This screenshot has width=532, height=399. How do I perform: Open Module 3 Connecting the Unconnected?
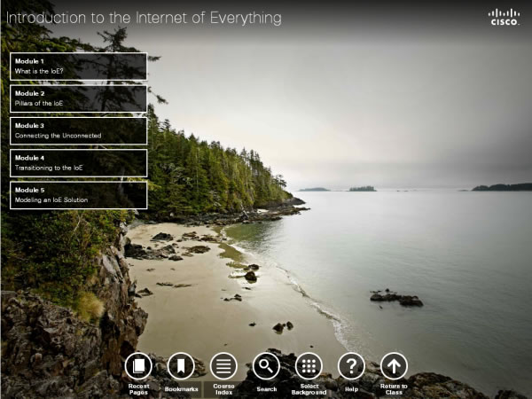79,131
